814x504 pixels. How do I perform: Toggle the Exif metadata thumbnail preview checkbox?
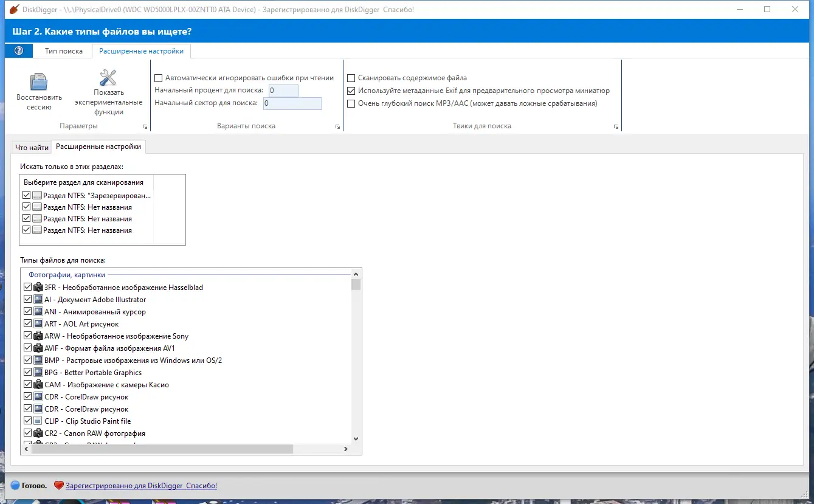[351, 91]
